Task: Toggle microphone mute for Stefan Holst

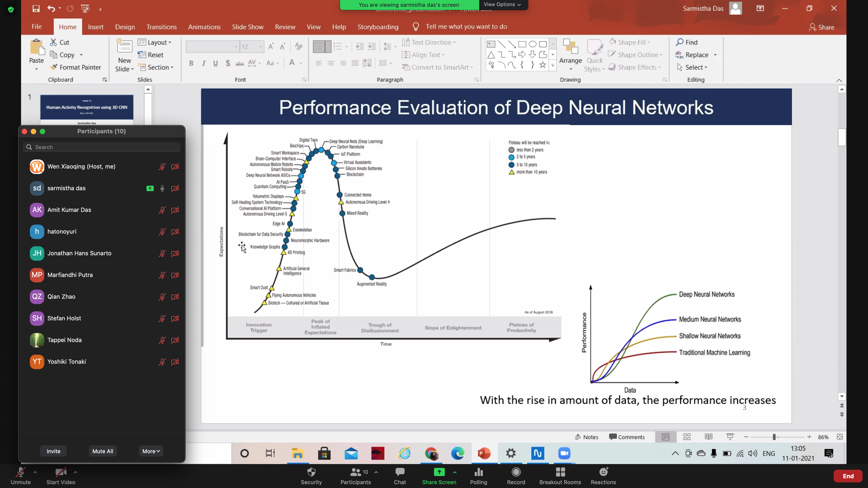Action: pyautogui.click(x=162, y=318)
